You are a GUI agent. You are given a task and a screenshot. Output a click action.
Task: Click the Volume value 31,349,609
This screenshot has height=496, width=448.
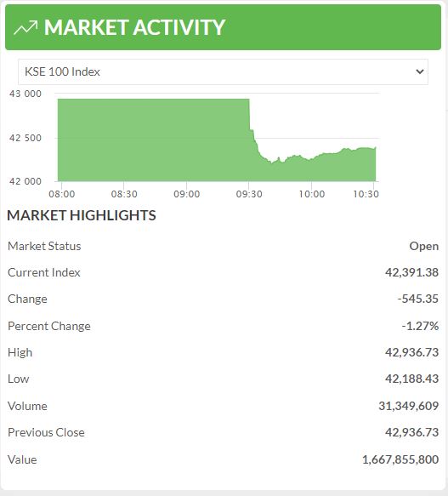point(409,406)
